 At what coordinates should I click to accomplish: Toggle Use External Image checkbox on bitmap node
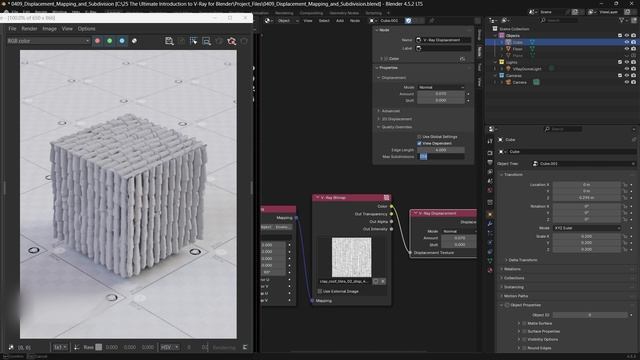[x=320, y=291]
